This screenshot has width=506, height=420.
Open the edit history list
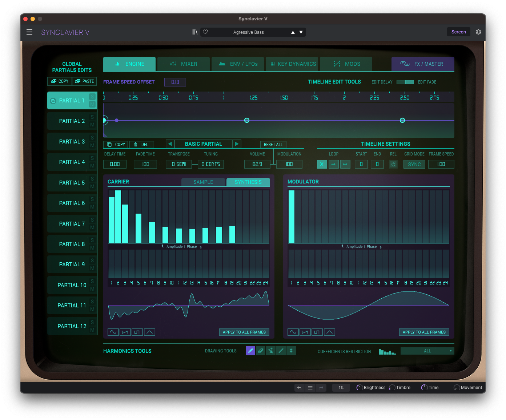[x=310, y=388]
